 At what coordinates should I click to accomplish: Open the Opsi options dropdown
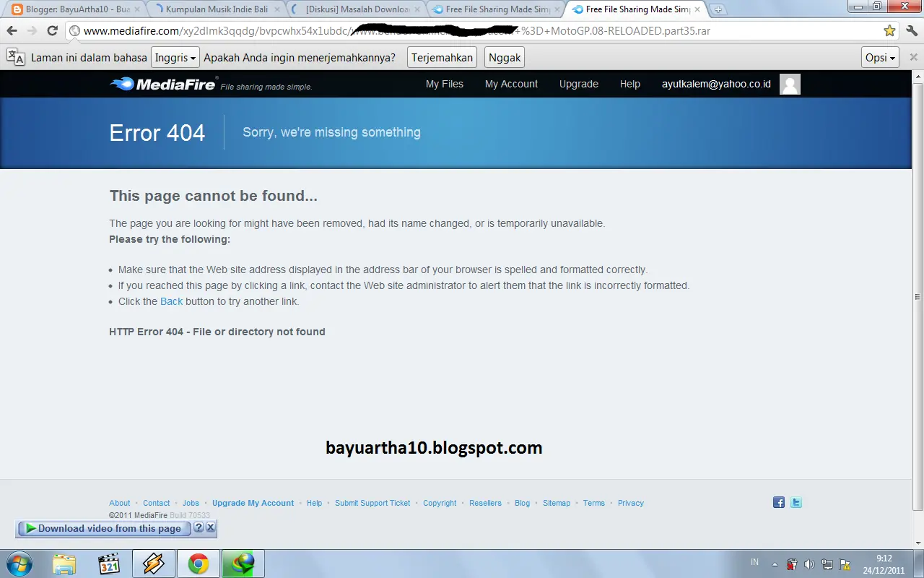(x=880, y=58)
